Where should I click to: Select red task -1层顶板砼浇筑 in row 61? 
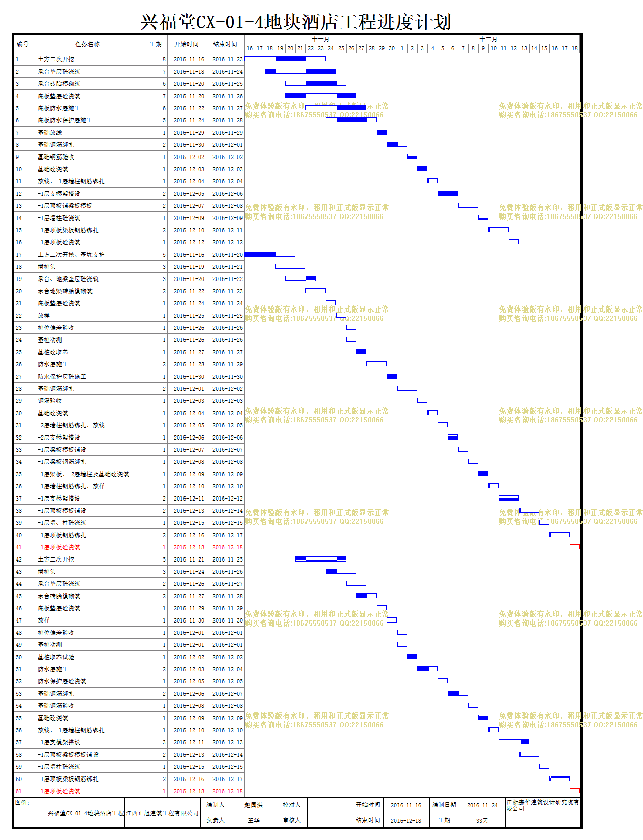click(x=59, y=791)
